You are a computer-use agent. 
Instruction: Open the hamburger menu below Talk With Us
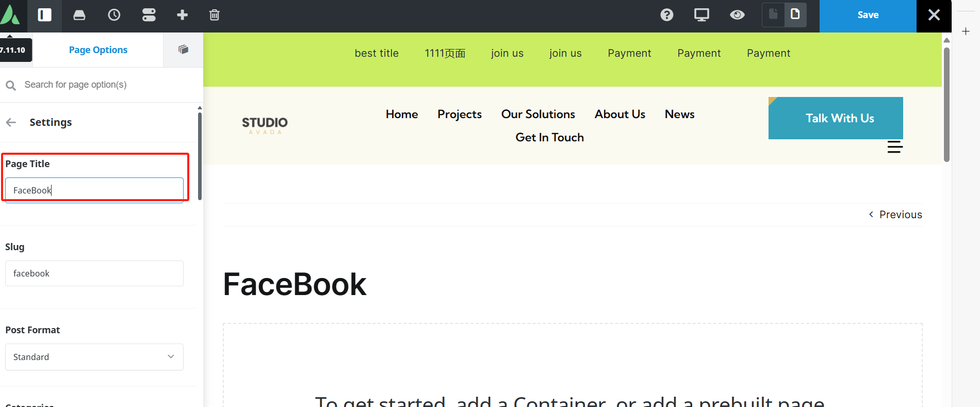point(895,147)
